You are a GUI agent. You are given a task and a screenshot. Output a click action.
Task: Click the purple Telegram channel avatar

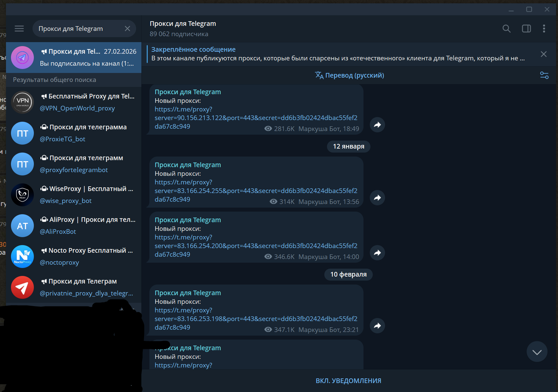click(x=23, y=57)
